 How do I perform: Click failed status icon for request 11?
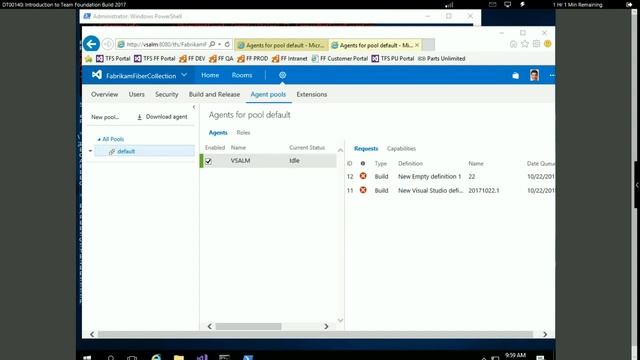[x=363, y=190]
